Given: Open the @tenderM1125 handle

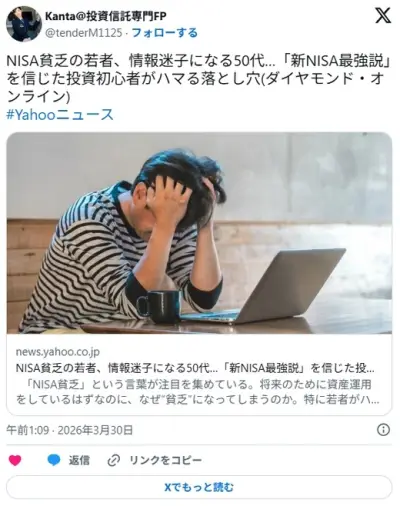Looking at the screenshot, I should [83, 33].
